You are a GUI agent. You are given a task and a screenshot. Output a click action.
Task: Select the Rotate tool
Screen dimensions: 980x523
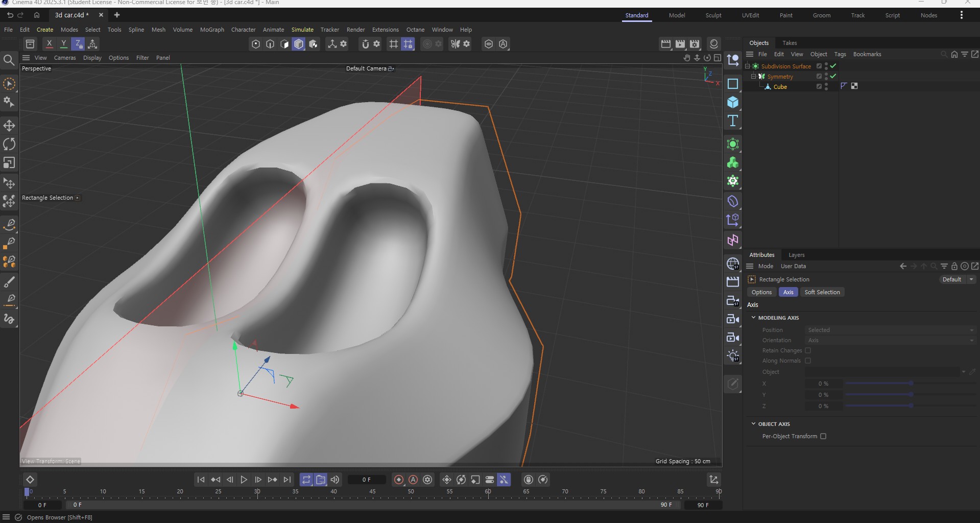pyautogui.click(x=9, y=144)
